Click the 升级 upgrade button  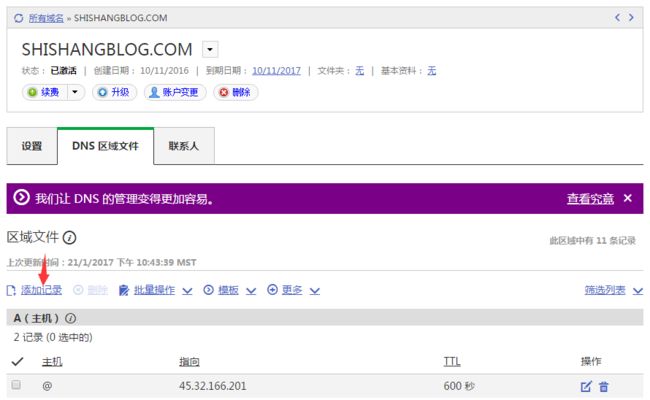click(x=114, y=92)
